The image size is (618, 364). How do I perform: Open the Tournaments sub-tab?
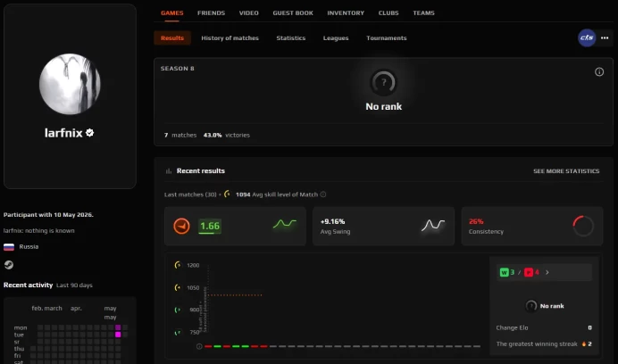386,37
